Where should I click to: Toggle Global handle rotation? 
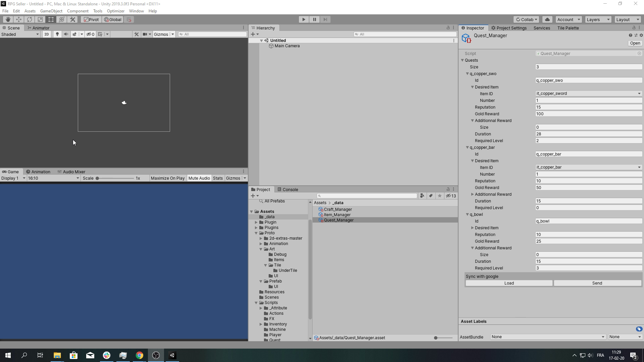[113, 19]
